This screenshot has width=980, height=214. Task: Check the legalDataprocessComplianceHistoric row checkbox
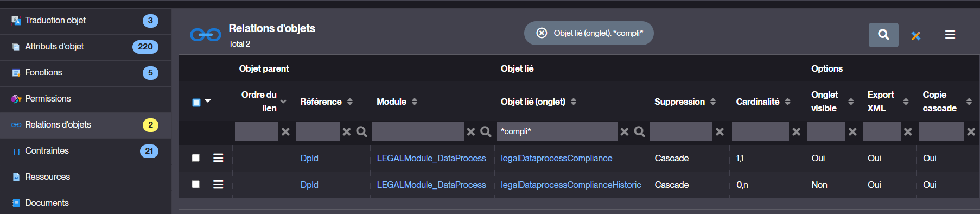point(196,185)
